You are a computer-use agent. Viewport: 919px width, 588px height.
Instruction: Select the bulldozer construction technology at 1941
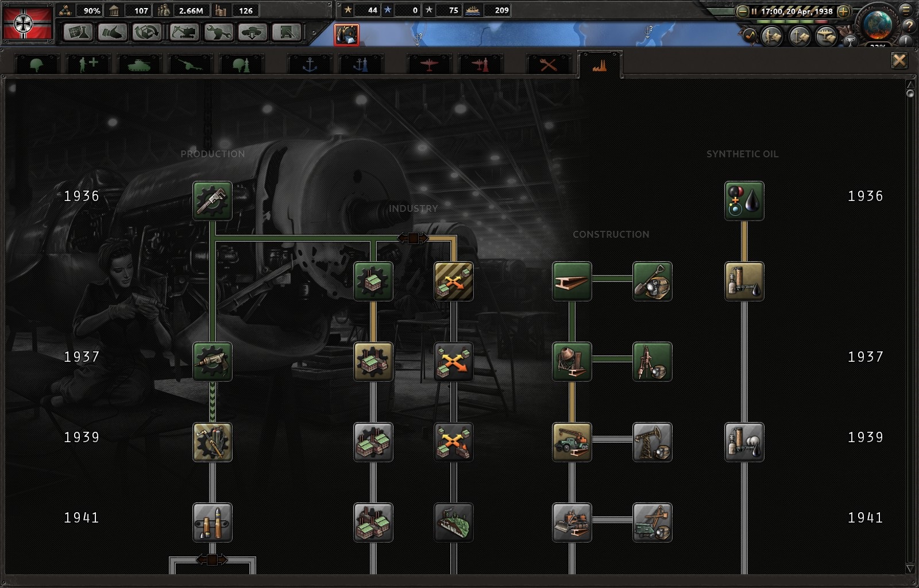[572, 523]
